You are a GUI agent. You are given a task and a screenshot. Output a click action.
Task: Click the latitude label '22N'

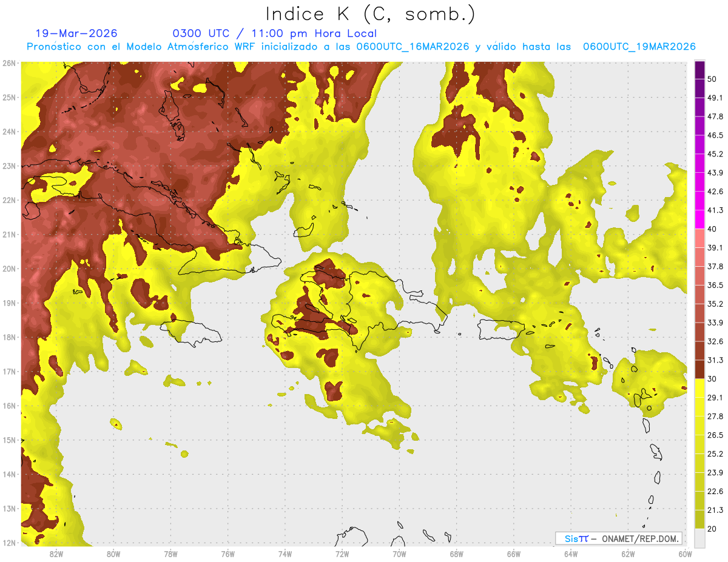[9, 200]
